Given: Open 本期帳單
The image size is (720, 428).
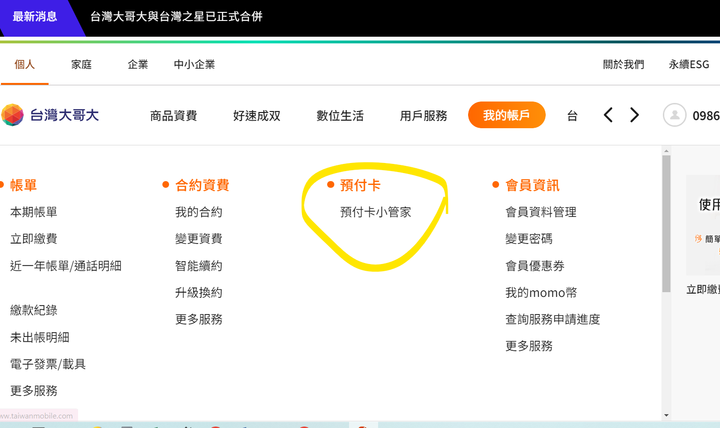Looking at the screenshot, I should point(34,212).
